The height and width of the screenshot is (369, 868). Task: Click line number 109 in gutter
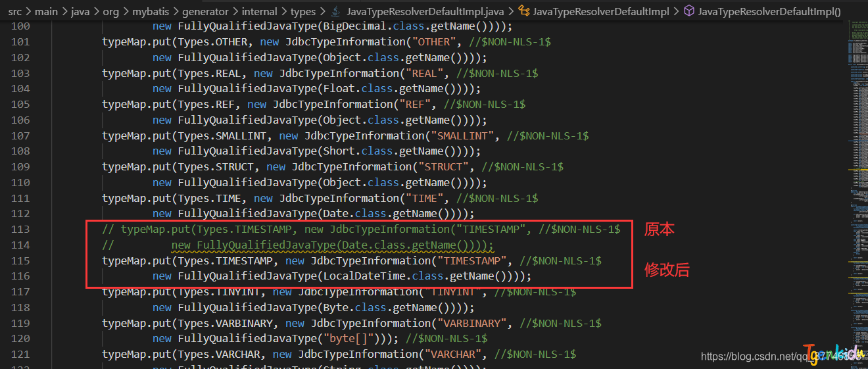click(20, 166)
